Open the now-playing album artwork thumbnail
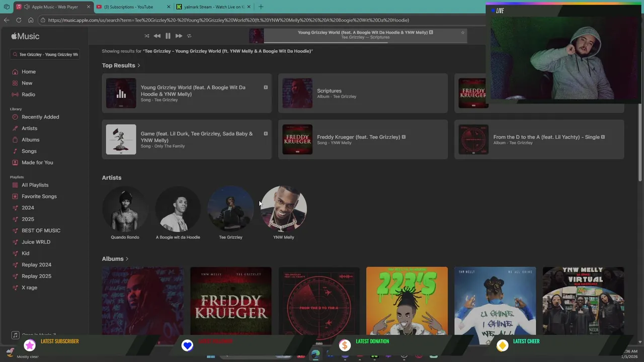This screenshot has height=362, width=644. tap(256, 36)
